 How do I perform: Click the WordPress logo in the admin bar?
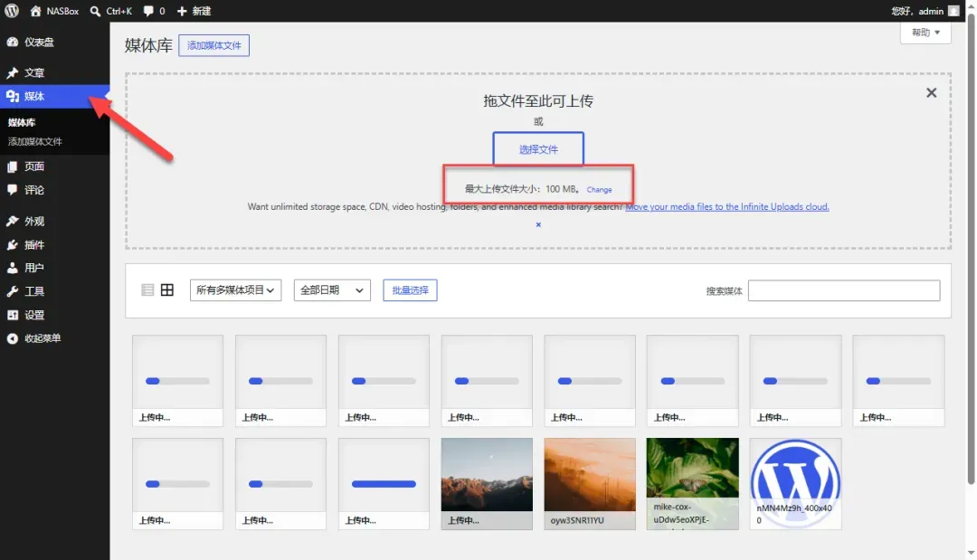(x=11, y=11)
